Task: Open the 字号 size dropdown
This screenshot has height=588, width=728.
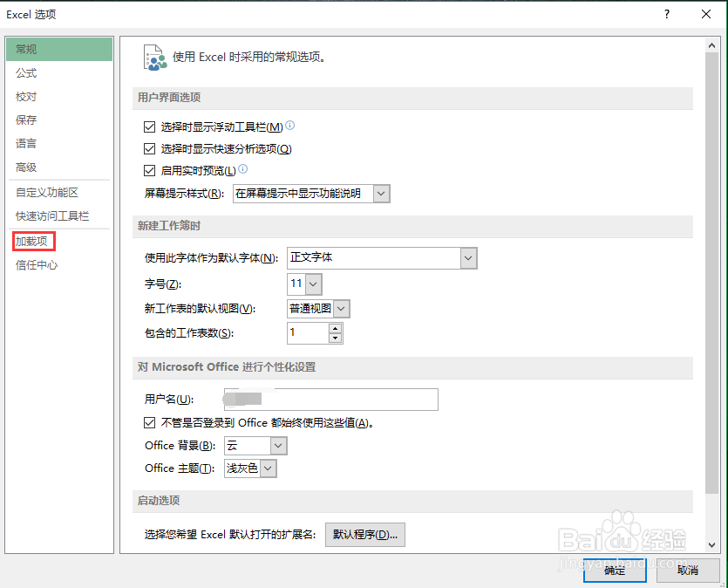Action: pyautogui.click(x=313, y=284)
